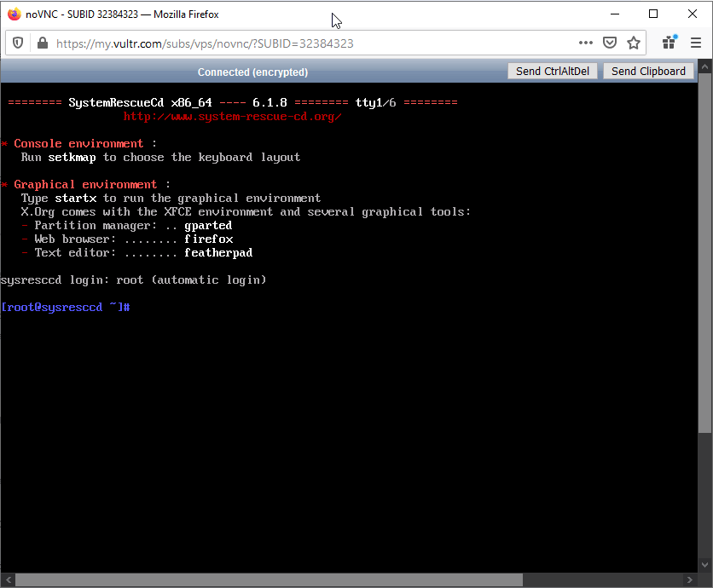Click the horizontal scrollbar thumb
Viewport: 713px width, 588px height.
pyautogui.click(x=270, y=579)
